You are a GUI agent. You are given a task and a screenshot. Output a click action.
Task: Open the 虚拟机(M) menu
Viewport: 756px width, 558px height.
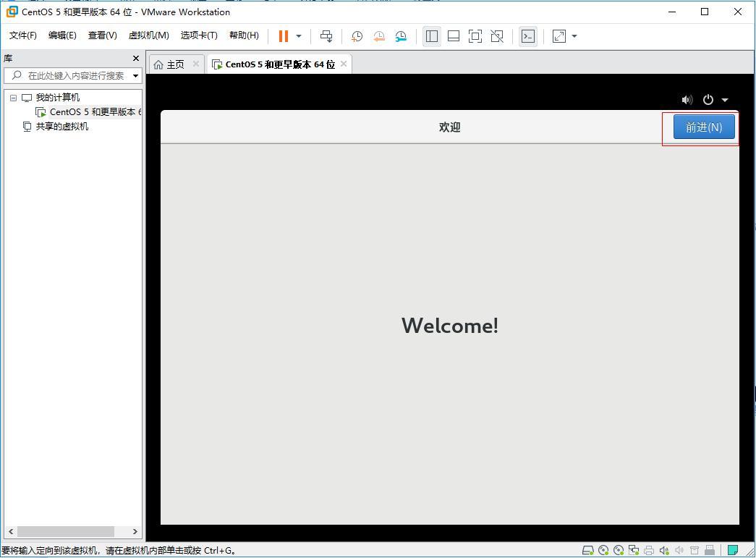[x=148, y=35]
